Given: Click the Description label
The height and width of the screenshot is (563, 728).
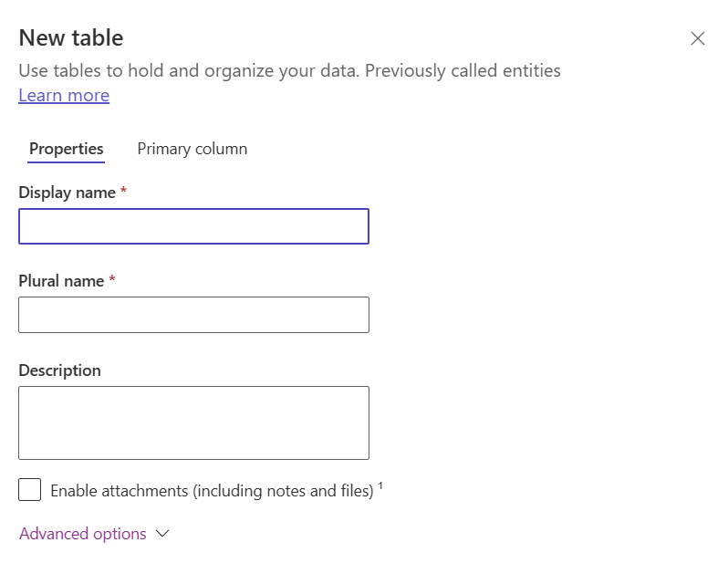Looking at the screenshot, I should (x=60, y=370).
